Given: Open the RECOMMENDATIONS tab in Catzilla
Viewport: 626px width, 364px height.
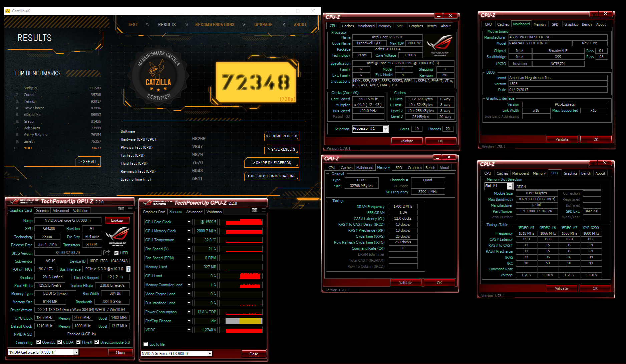Looking at the screenshot, I should point(215,25).
